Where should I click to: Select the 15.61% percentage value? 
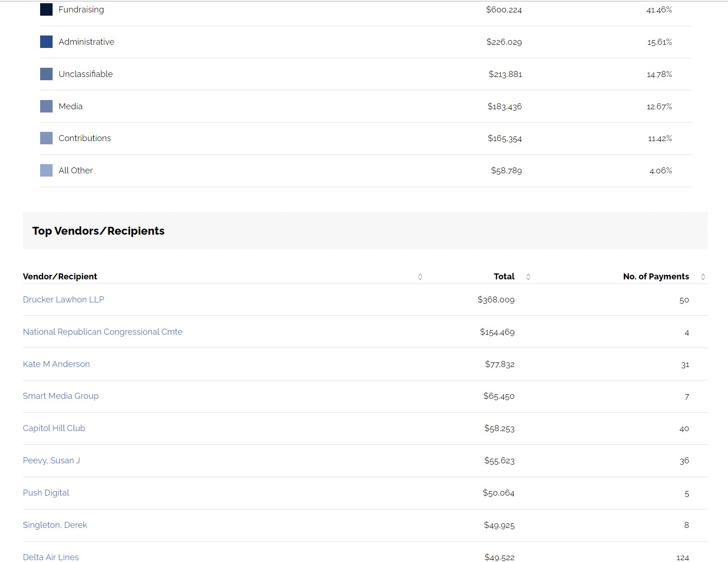[x=660, y=42]
